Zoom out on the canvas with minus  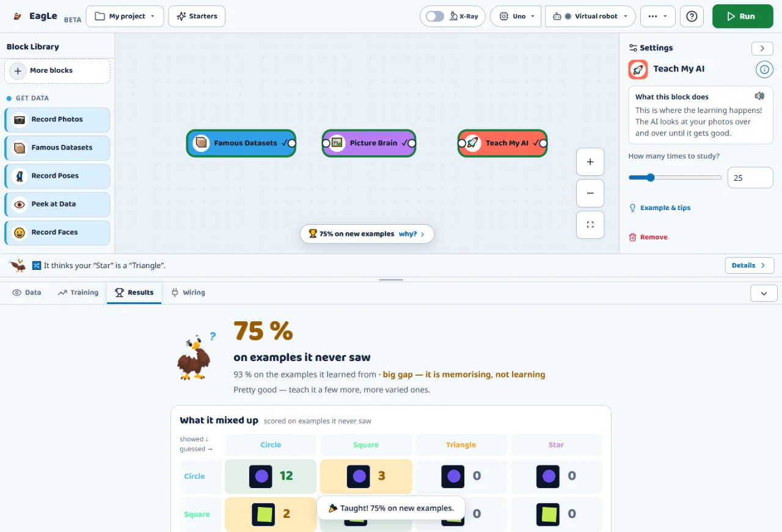pyautogui.click(x=590, y=193)
